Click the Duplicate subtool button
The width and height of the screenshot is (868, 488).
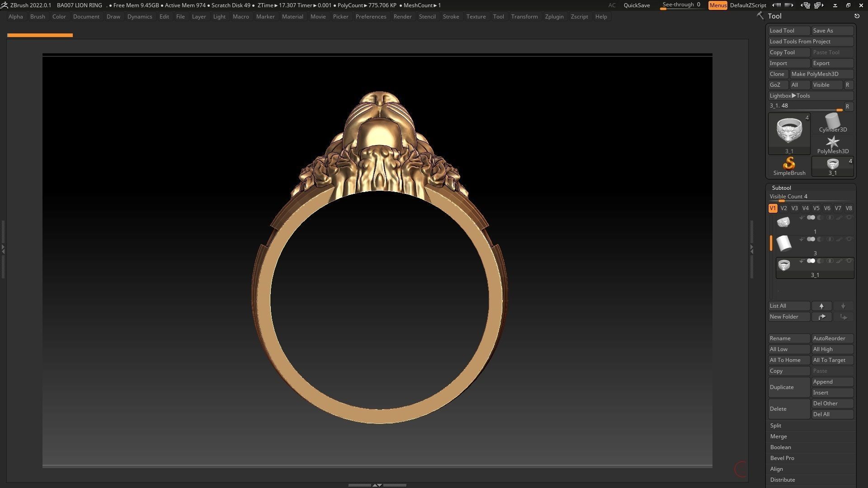(x=789, y=387)
